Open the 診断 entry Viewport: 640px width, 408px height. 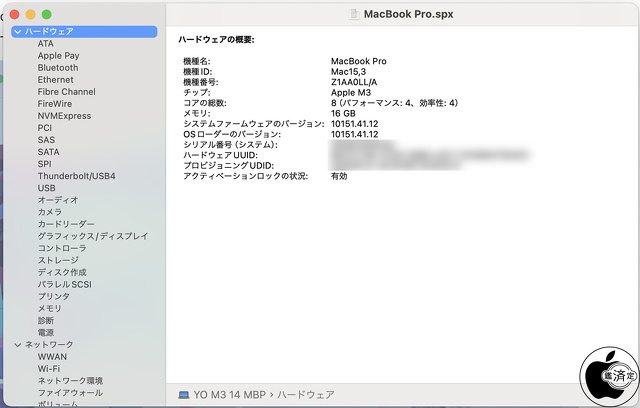click(x=46, y=320)
